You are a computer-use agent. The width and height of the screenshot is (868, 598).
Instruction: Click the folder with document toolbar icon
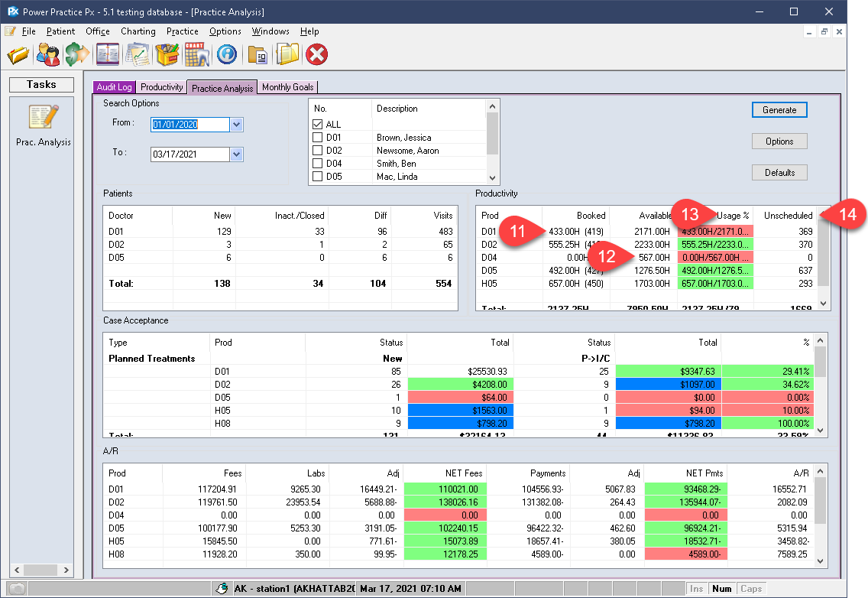(x=257, y=55)
